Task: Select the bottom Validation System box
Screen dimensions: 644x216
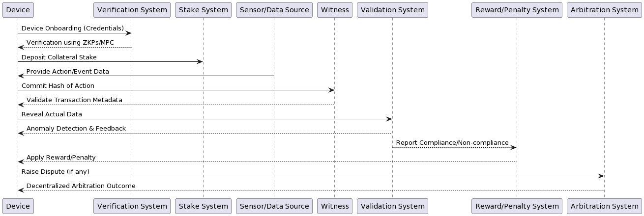Action: (392, 206)
